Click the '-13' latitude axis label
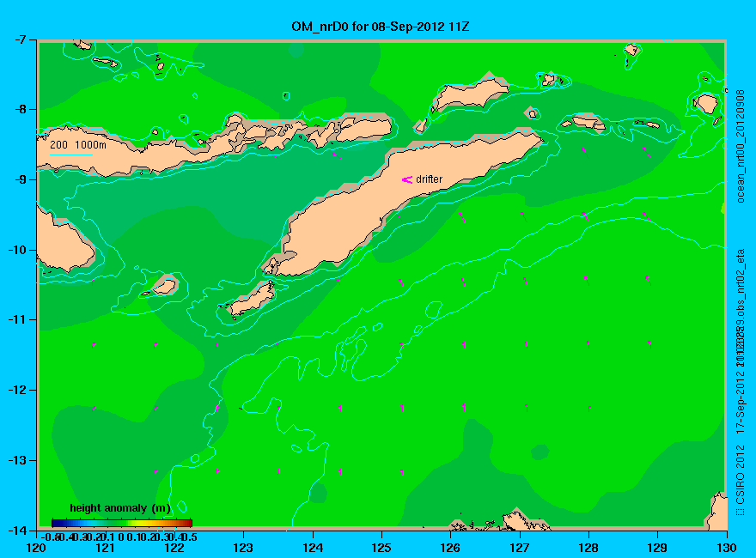Viewport: 756px width, 558px height. tap(17, 460)
